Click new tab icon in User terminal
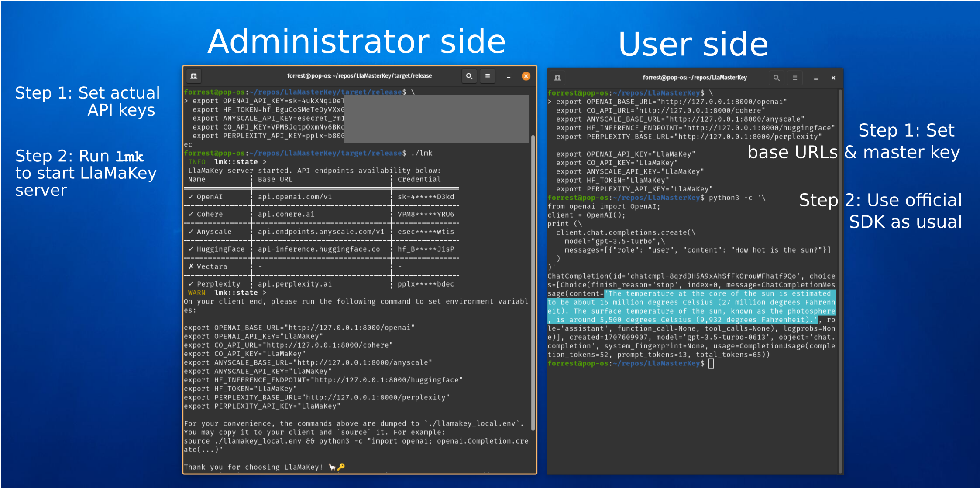The height and width of the screenshot is (488, 980). (557, 78)
